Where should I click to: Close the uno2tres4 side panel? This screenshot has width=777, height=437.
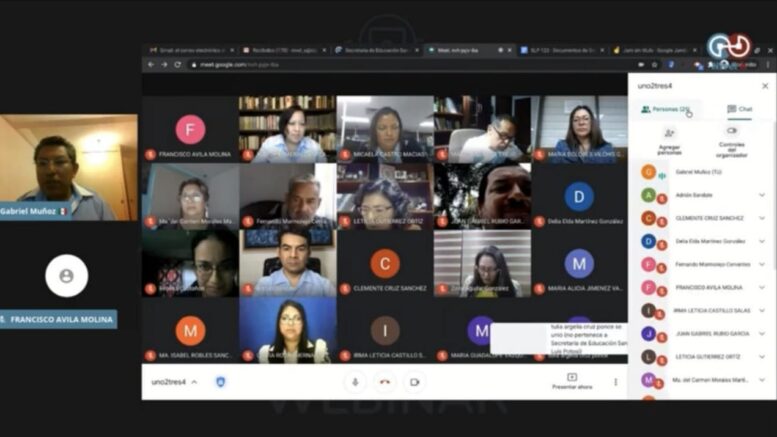pos(765,85)
